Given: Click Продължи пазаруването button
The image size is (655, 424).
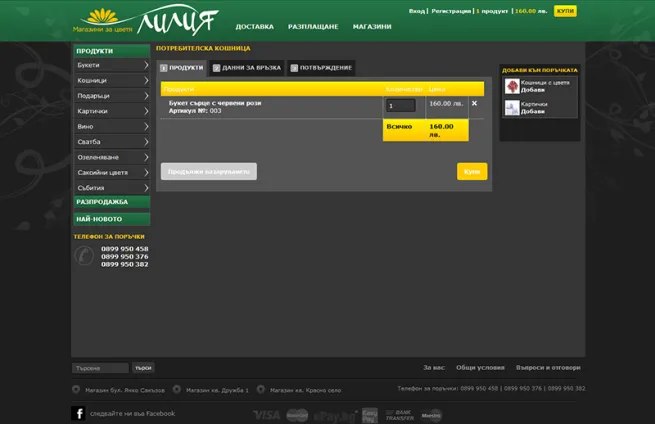Looking at the screenshot, I should [209, 172].
